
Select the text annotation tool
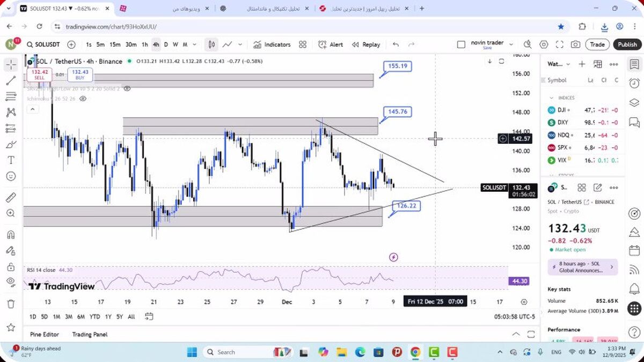click(11, 160)
